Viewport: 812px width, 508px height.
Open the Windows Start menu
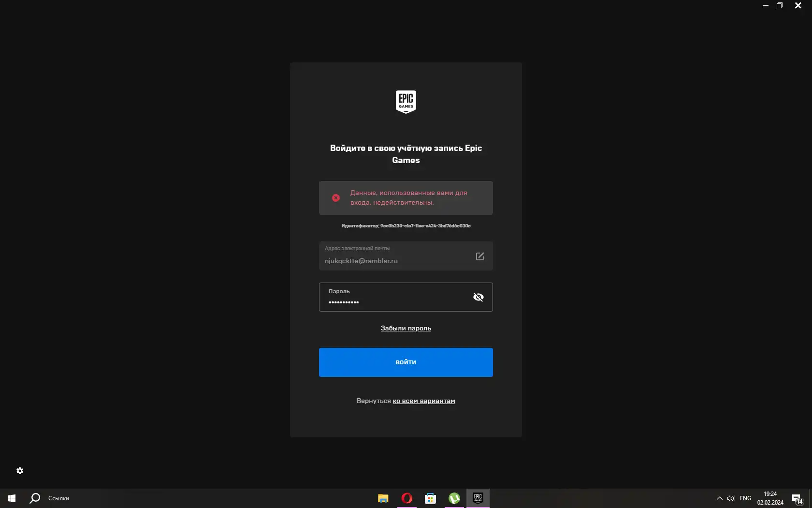click(x=12, y=498)
